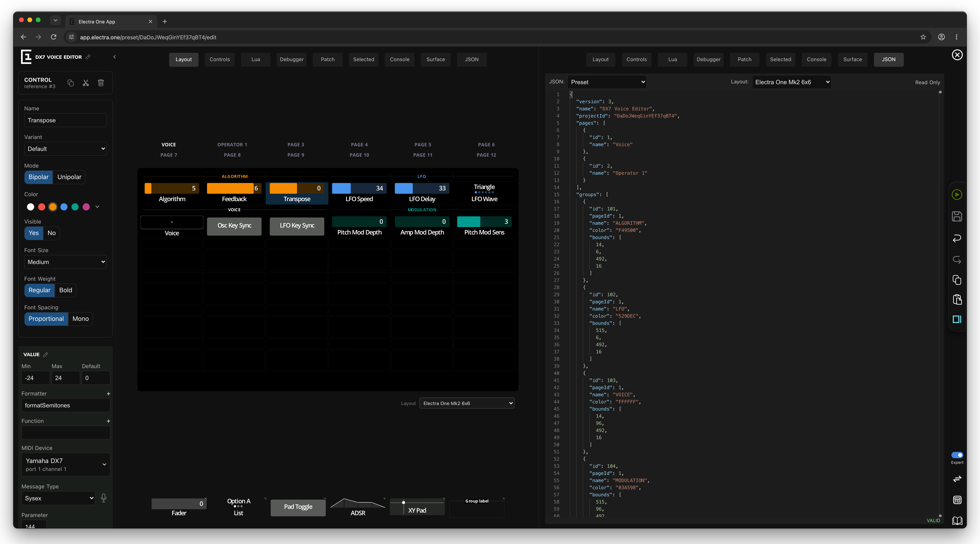
Task: Click the Formatter input field
Action: [66, 406]
